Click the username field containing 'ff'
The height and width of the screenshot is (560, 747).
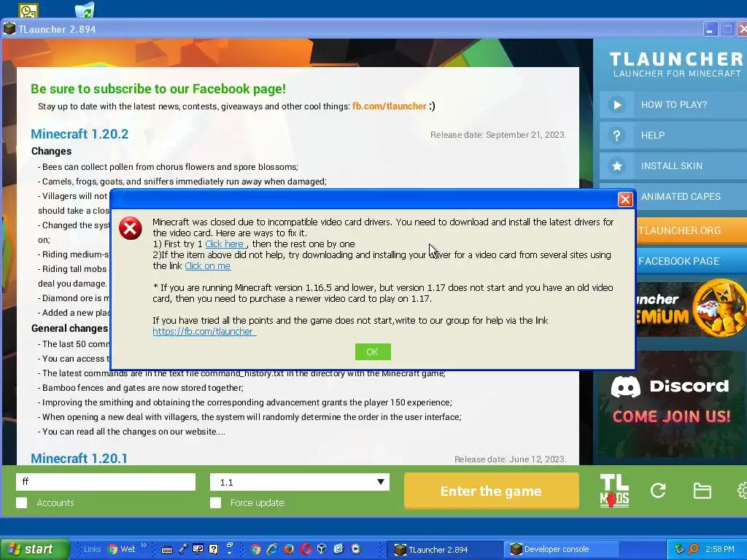[x=106, y=482]
